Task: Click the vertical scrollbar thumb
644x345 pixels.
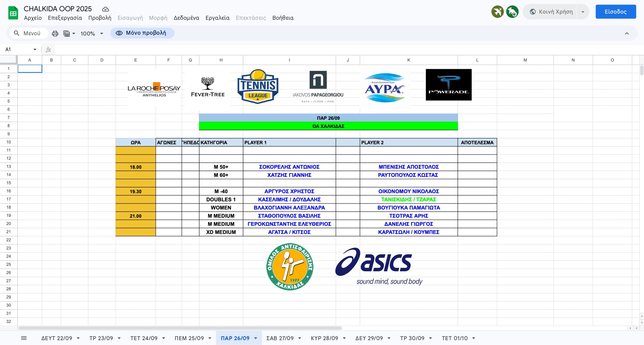Action: [642, 70]
